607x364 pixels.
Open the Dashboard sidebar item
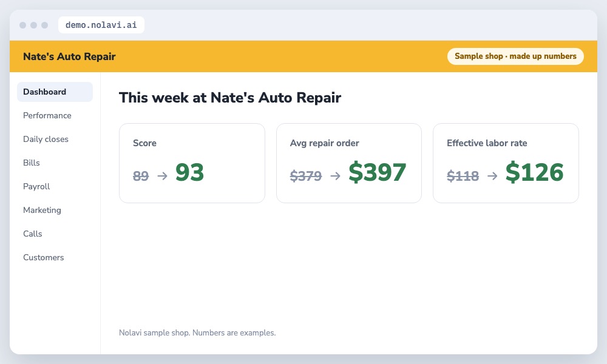pyautogui.click(x=55, y=92)
